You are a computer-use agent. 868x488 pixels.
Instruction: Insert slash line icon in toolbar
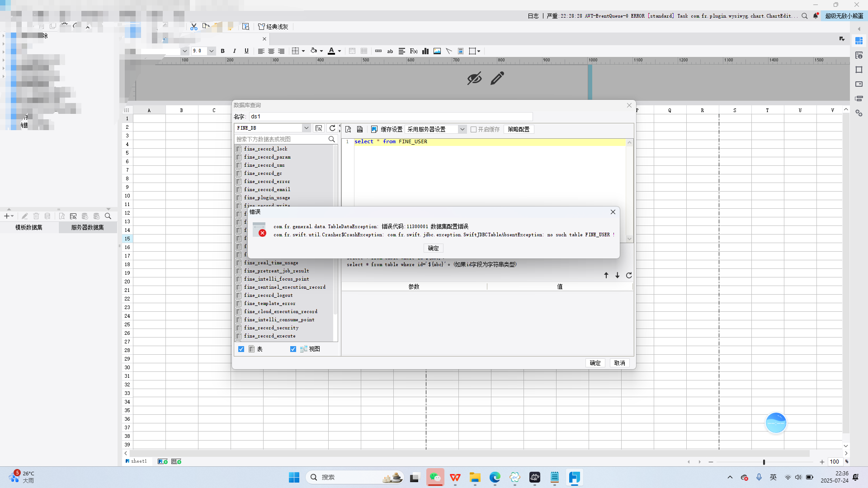[449, 51]
